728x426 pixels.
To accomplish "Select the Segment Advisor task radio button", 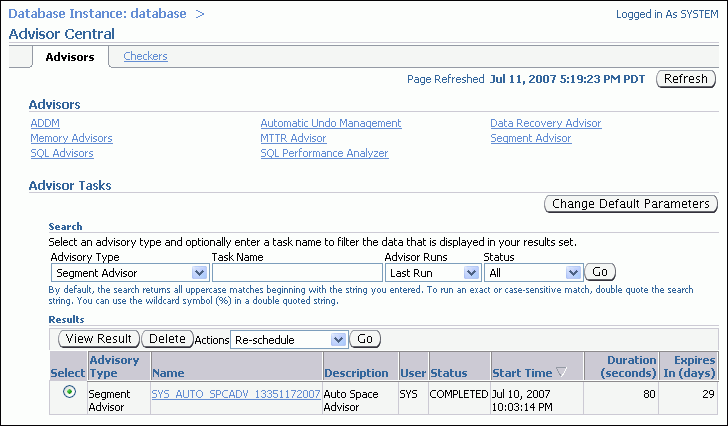I will pyautogui.click(x=68, y=392).
